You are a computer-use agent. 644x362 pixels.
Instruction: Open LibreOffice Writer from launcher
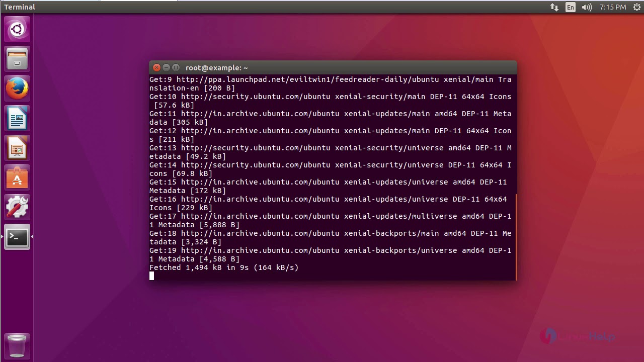17,118
